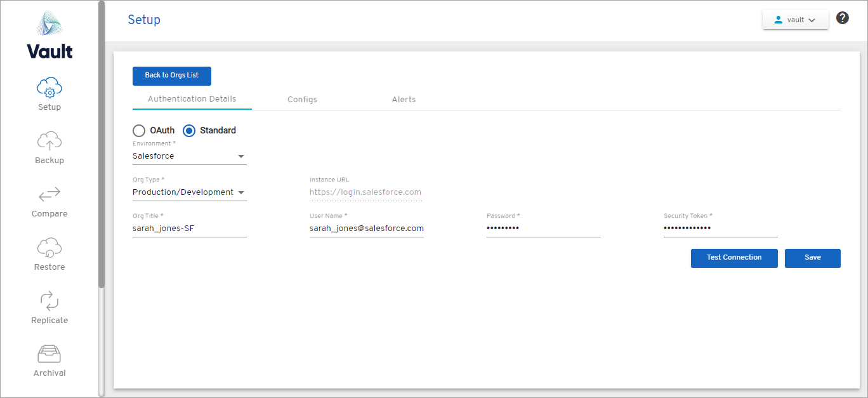Select the Replicate icon in sidebar
This screenshot has height=398, width=868.
pyautogui.click(x=49, y=300)
